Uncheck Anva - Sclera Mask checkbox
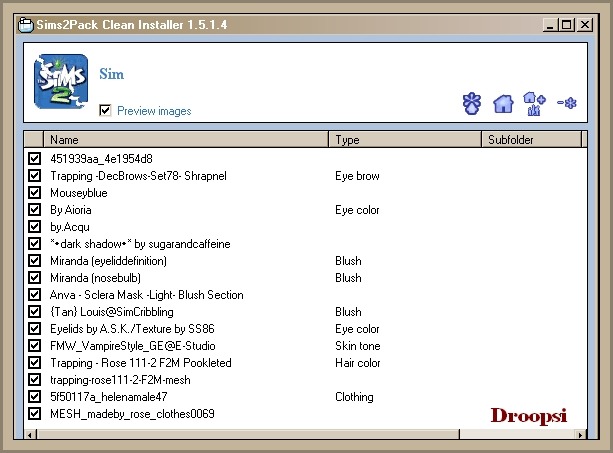Viewport: 613px width, 453px height. coord(34,294)
